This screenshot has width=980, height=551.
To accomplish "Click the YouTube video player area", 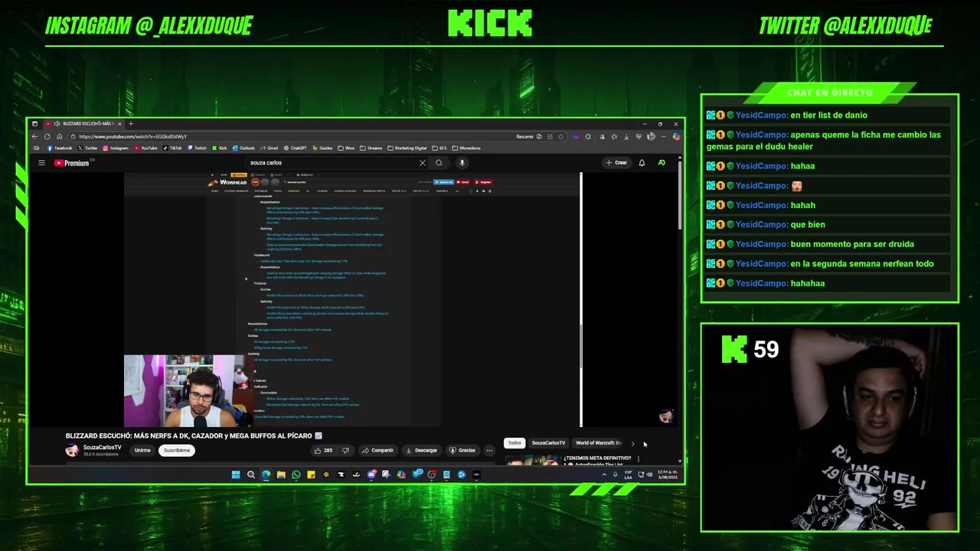I will click(352, 299).
